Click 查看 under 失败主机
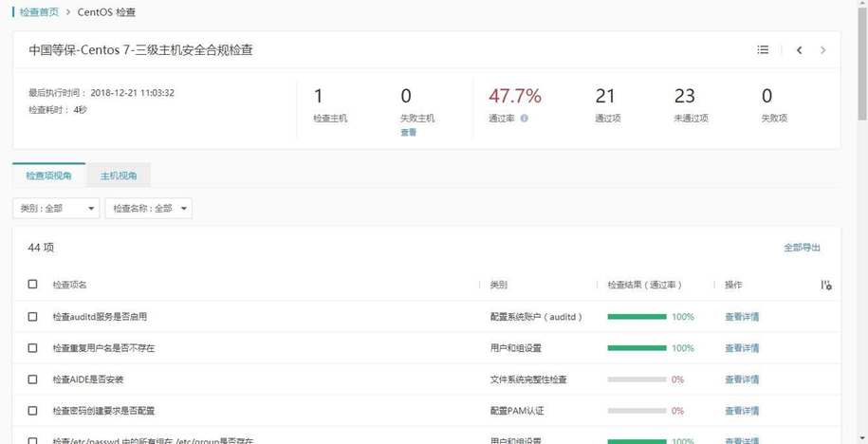The height and width of the screenshot is (444, 868). 408,133
